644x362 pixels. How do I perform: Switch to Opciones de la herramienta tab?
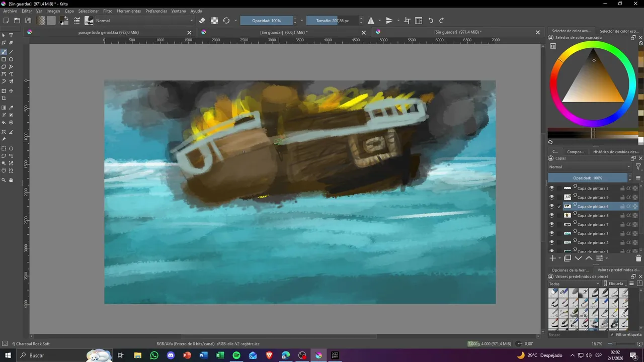[x=570, y=270]
